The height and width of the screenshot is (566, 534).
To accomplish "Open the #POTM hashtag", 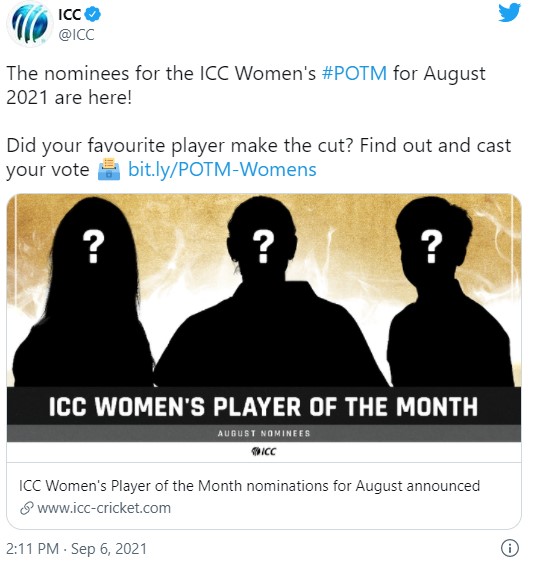I will (354, 73).
